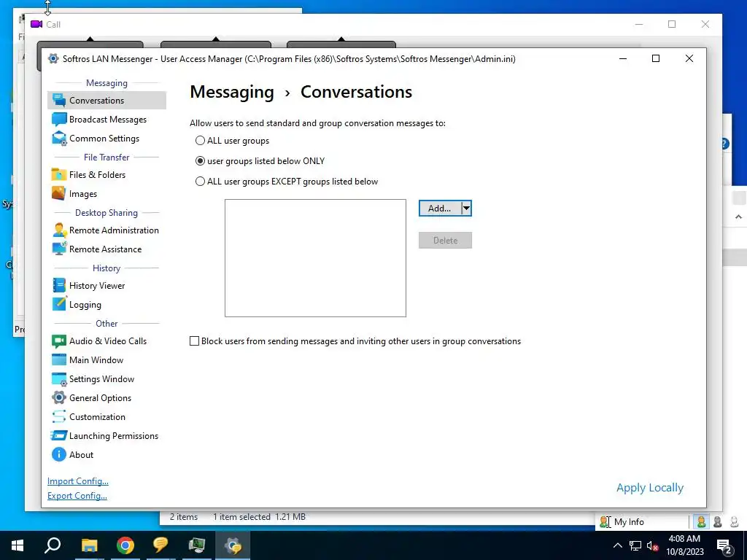This screenshot has height=560, width=747.
Task: Click Apply Locally link
Action: (650, 488)
